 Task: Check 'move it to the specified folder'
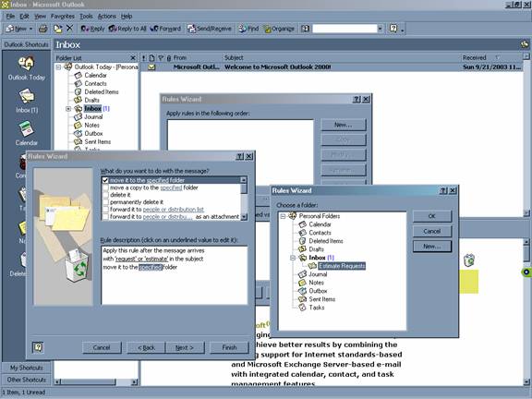[105, 180]
